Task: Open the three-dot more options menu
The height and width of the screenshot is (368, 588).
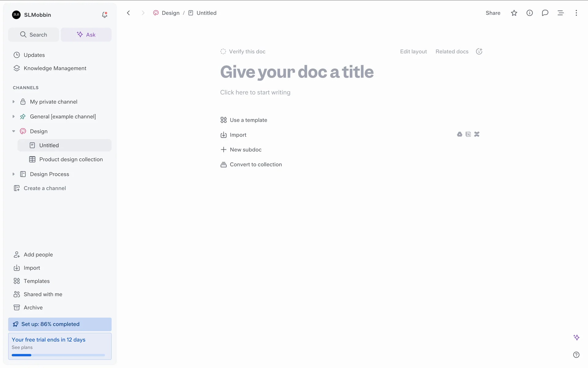Action: point(576,13)
